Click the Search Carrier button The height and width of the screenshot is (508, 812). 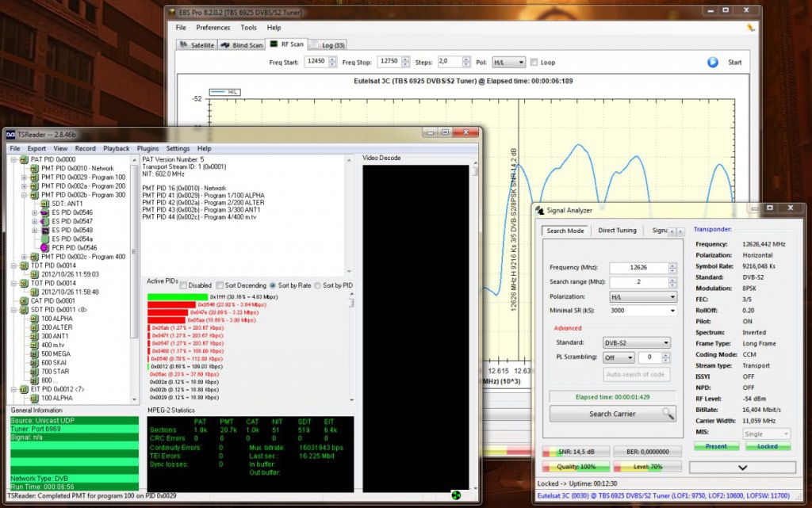pyautogui.click(x=612, y=414)
